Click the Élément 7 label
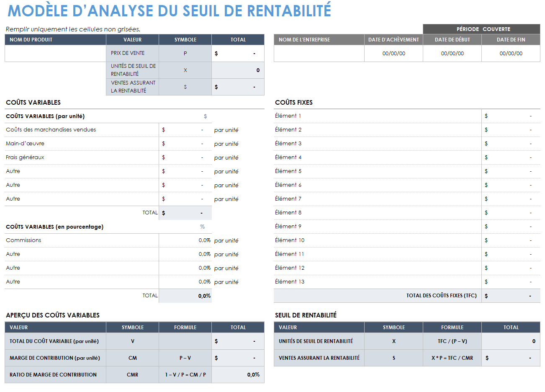 pyautogui.click(x=288, y=199)
